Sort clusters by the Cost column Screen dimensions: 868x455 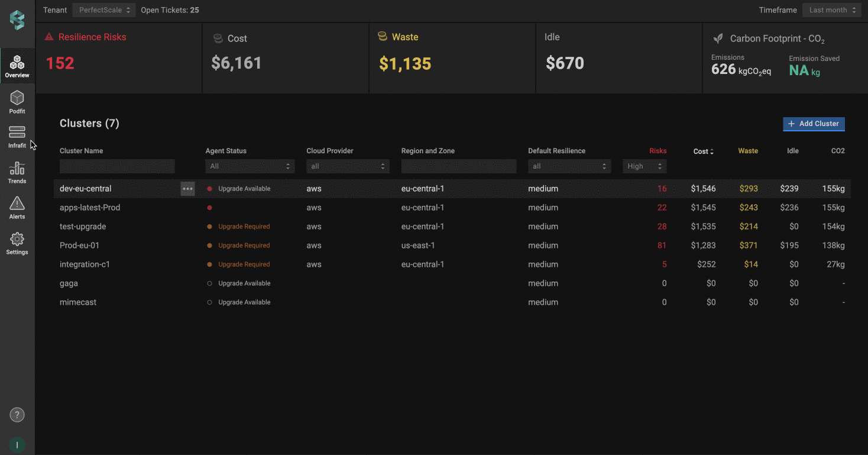point(703,151)
